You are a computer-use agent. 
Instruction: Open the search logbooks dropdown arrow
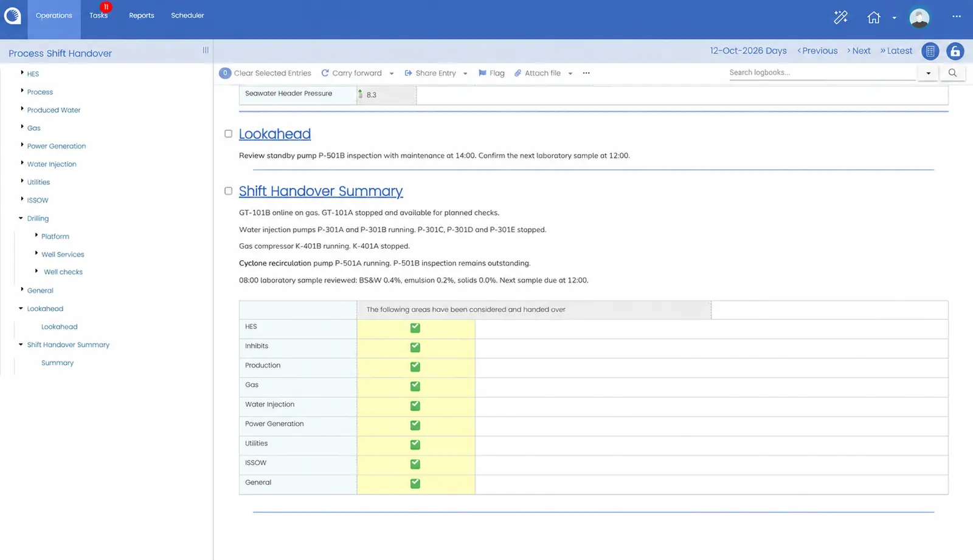928,73
